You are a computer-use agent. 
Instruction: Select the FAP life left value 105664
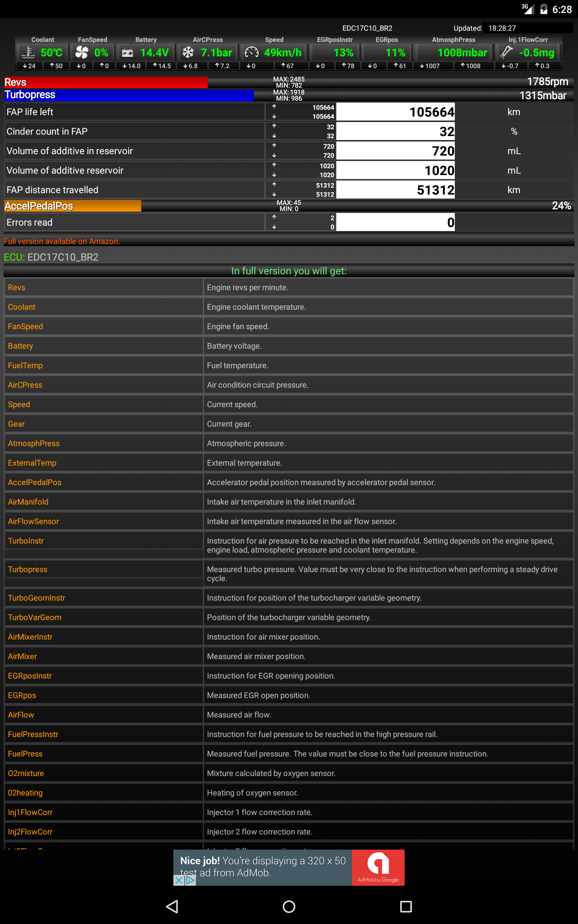(395, 112)
